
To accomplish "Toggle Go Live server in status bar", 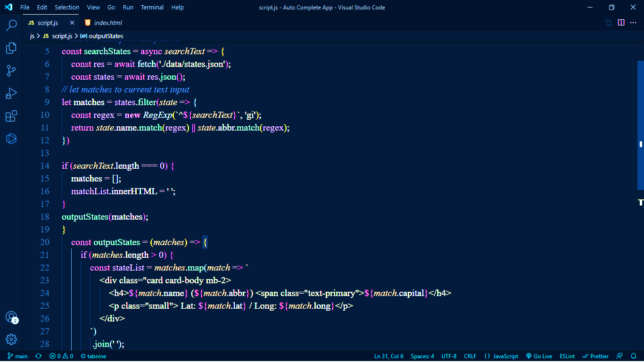I will [x=539, y=356].
